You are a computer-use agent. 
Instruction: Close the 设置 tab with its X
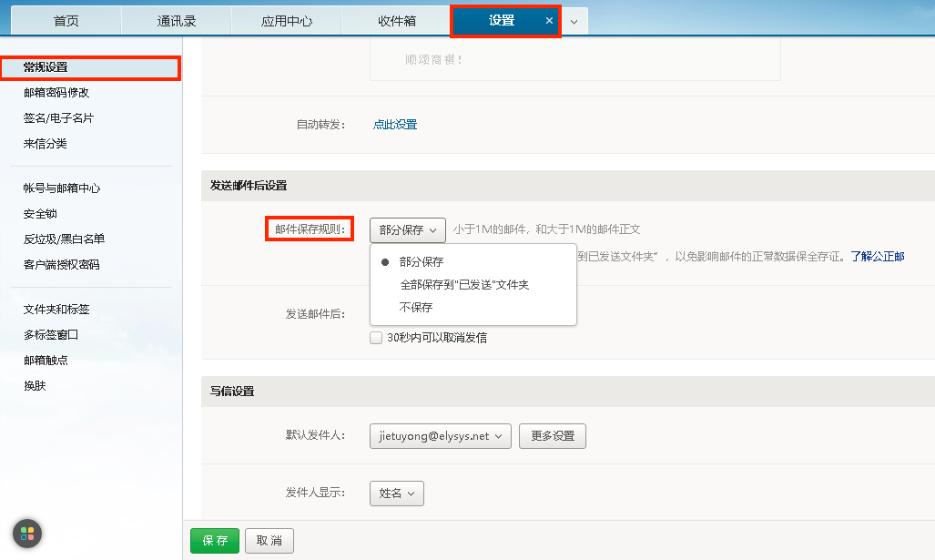549,18
